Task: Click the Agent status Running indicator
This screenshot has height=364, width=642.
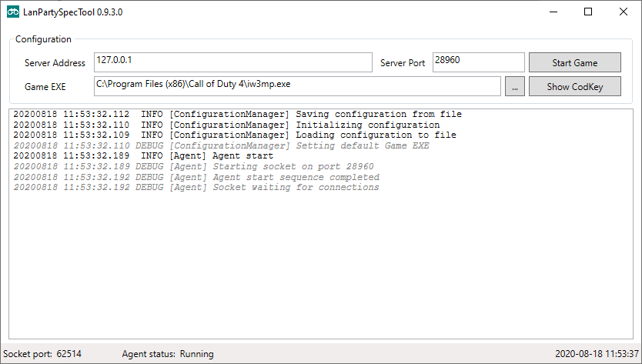Action: pyautogui.click(x=168, y=354)
